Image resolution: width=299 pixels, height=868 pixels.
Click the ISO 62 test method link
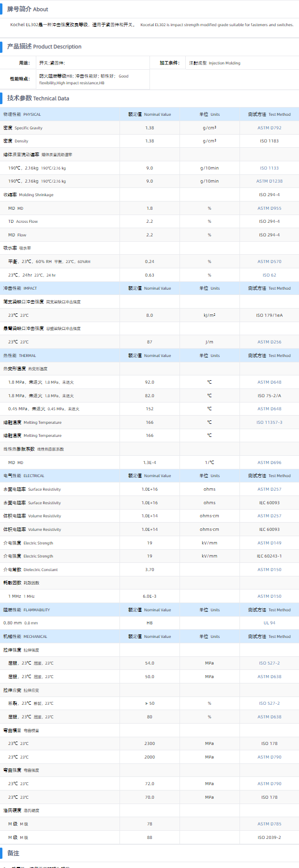[x=269, y=275]
